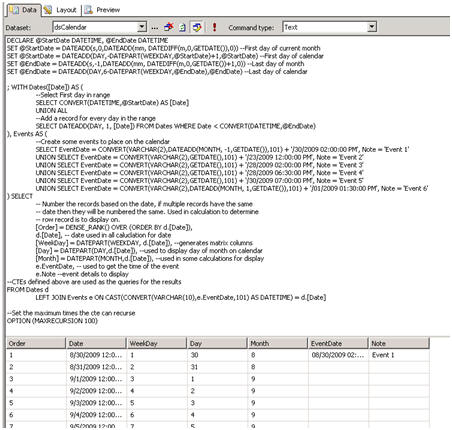Click the ellipsis edit dataset button
This screenshot has width=452, height=430.
click(x=154, y=28)
